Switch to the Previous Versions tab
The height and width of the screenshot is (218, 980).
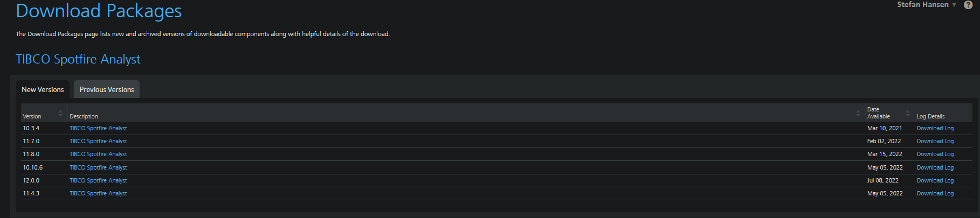click(x=107, y=89)
